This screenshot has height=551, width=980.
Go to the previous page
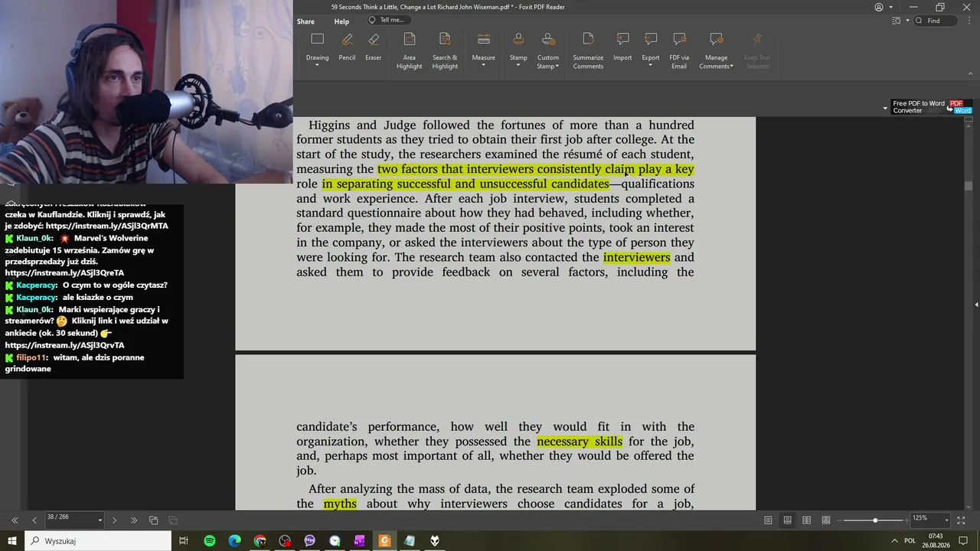pyautogui.click(x=34, y=520)
